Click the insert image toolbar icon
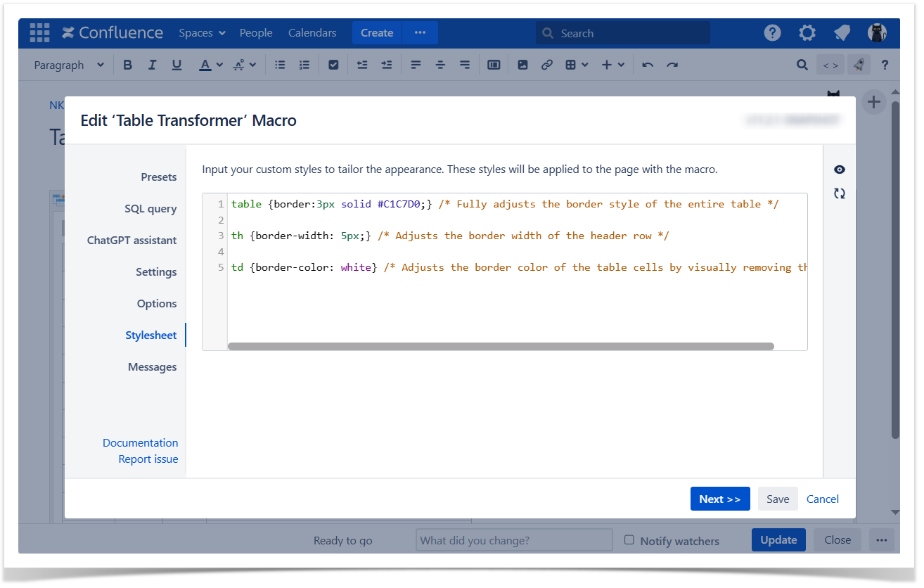This screenshot has width=924, height=588. [x=522, y=65]
